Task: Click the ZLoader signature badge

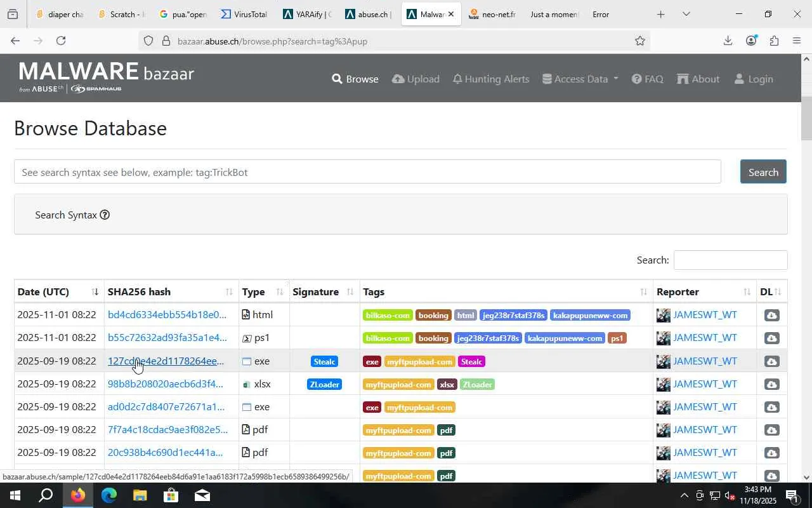Action: point(324,384)
